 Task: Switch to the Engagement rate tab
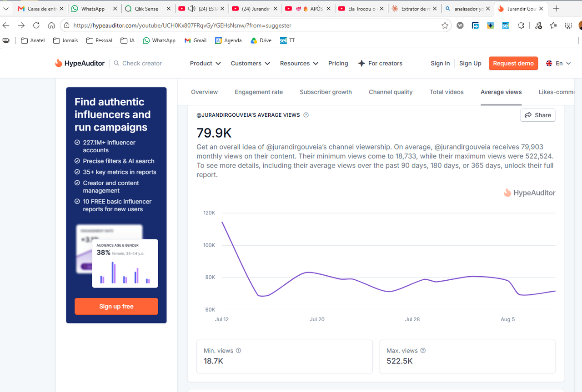click(x=259, y=92)
